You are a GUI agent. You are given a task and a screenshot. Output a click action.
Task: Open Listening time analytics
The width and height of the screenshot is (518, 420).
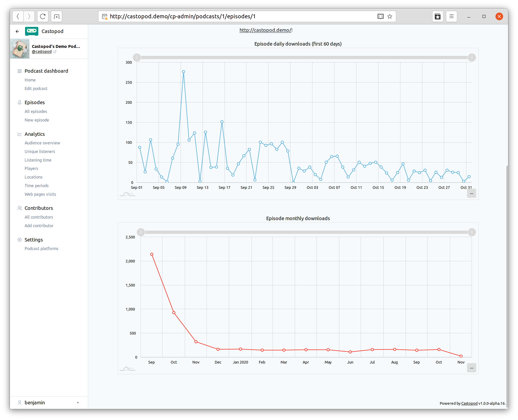(38, 160)
